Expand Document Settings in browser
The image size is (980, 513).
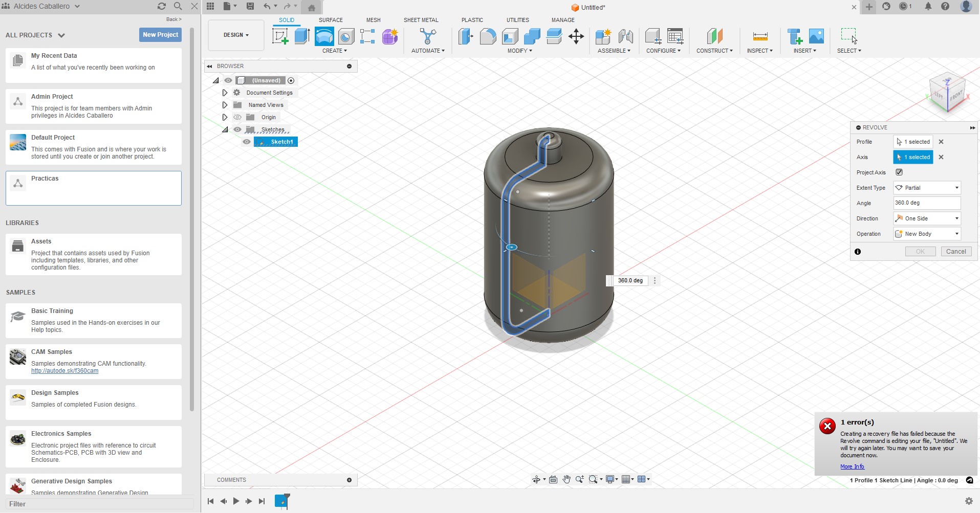(224, 93)
